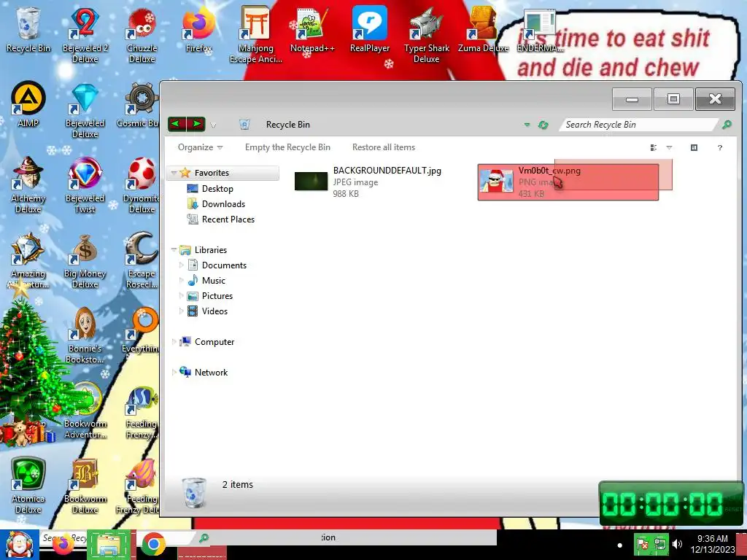Open Chuzzle Deluxe desktop shortcut
The image size is (747, 560).
tap(142, 34)
